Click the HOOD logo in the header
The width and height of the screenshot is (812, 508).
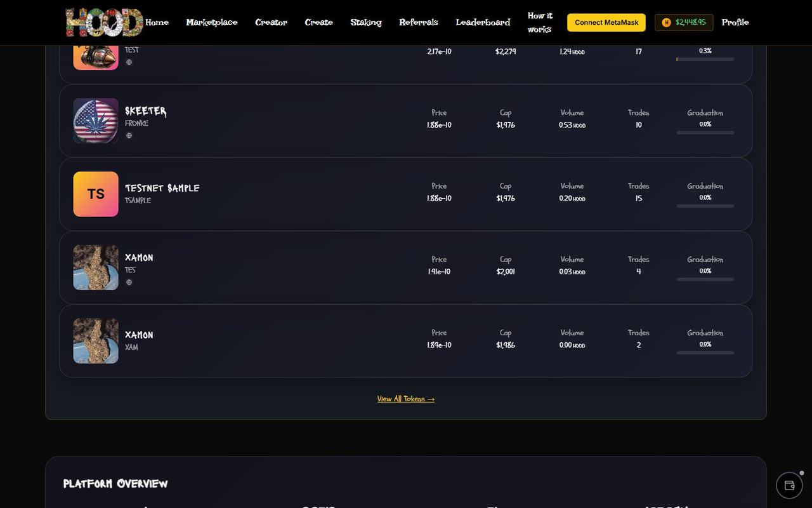[x=105, y=22]
